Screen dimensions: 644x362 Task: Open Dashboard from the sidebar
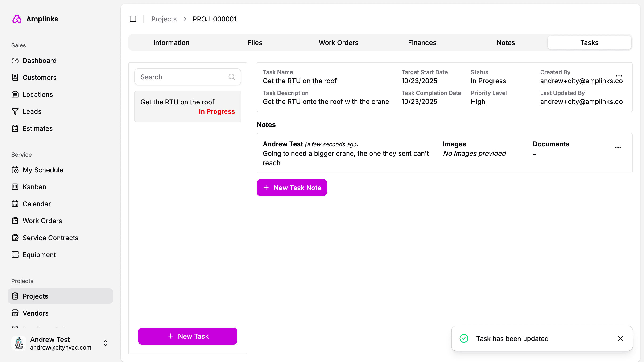(40, 61)
